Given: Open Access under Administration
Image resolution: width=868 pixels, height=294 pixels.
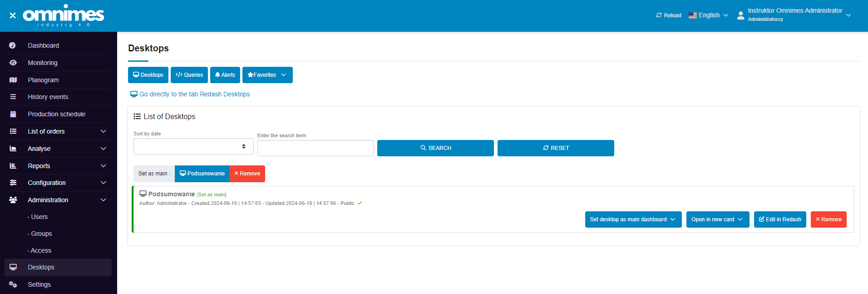Looking at the screenshot, I should (39, 250).
